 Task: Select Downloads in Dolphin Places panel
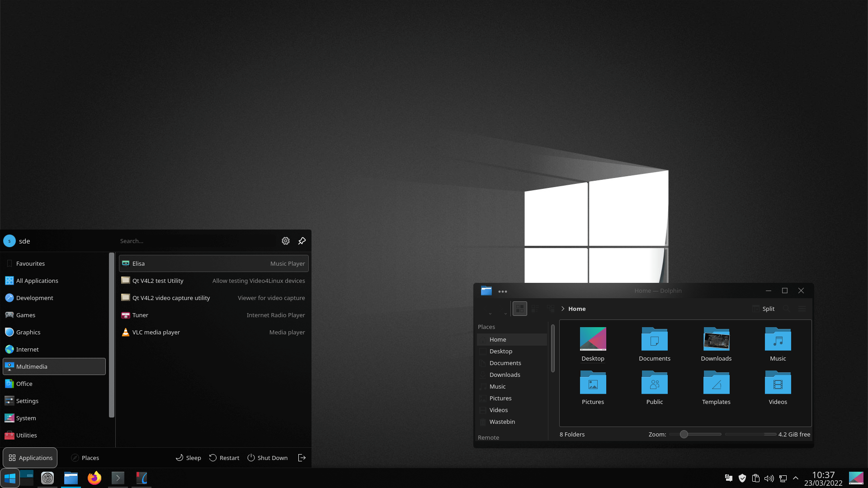tap(512, 375)
